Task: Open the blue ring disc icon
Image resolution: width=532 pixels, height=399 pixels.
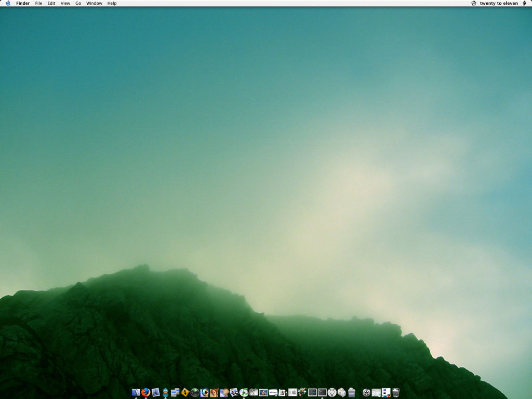Action: (x=205, y=393)
